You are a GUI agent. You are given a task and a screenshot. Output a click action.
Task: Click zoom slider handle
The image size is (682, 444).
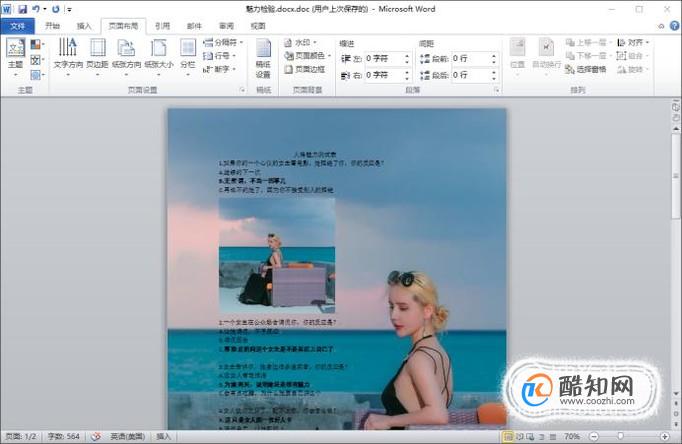click(x=620, y=436)
